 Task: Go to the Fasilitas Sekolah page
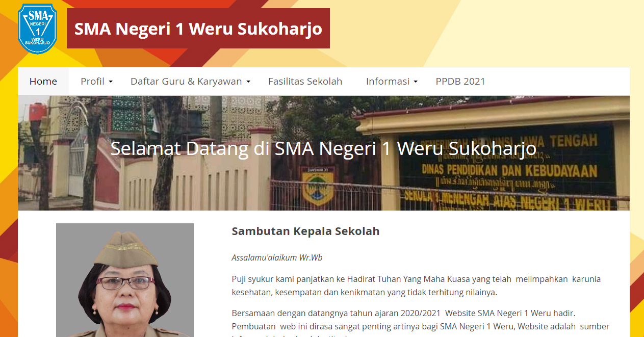tap(305, 82)
